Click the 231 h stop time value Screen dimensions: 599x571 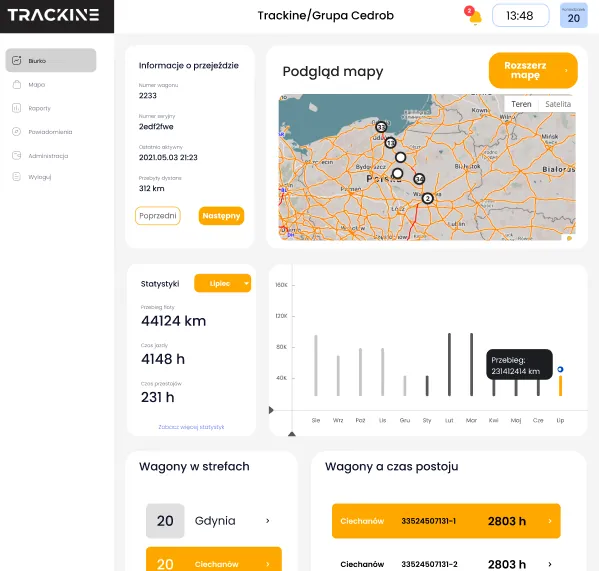(157, 397)
